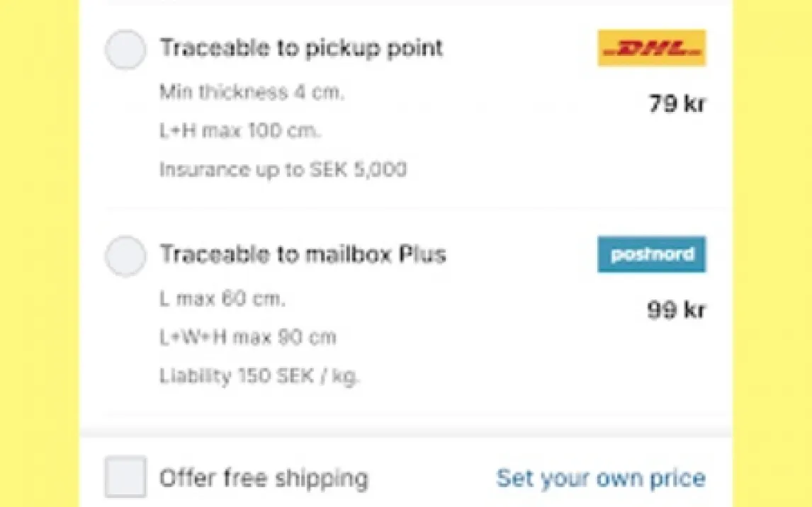Tick the Offer free shipping checkbox
The image size is (812, 507).
coord(125,477)
